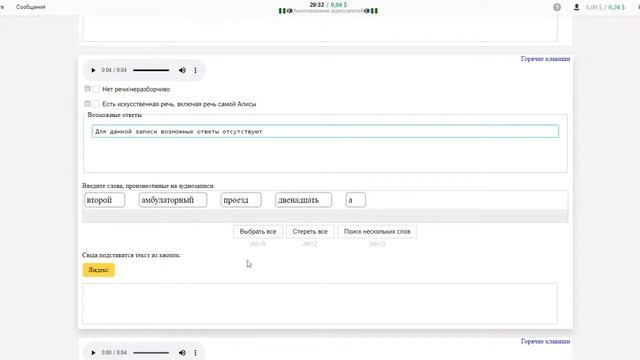Click the yellow 'Яндекс' button
This screenshot has width=640, height=360.
(99, 270)
